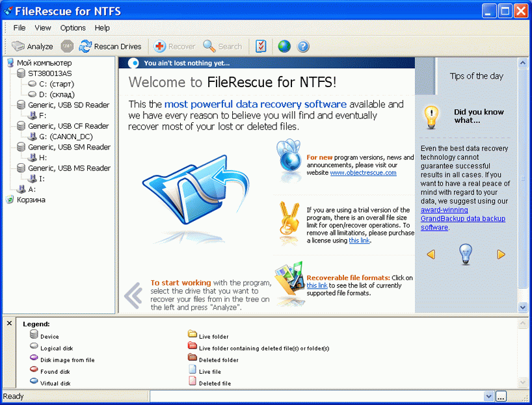Click 'this link' to purchase a license
Image resolution: width=532 pixels, height=405 pixels.
(359, 241)
